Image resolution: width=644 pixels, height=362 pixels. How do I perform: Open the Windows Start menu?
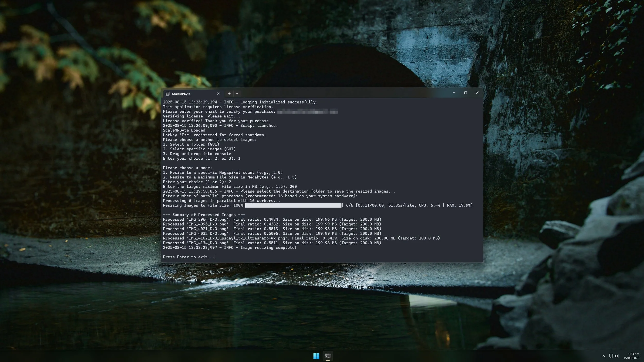316,356
